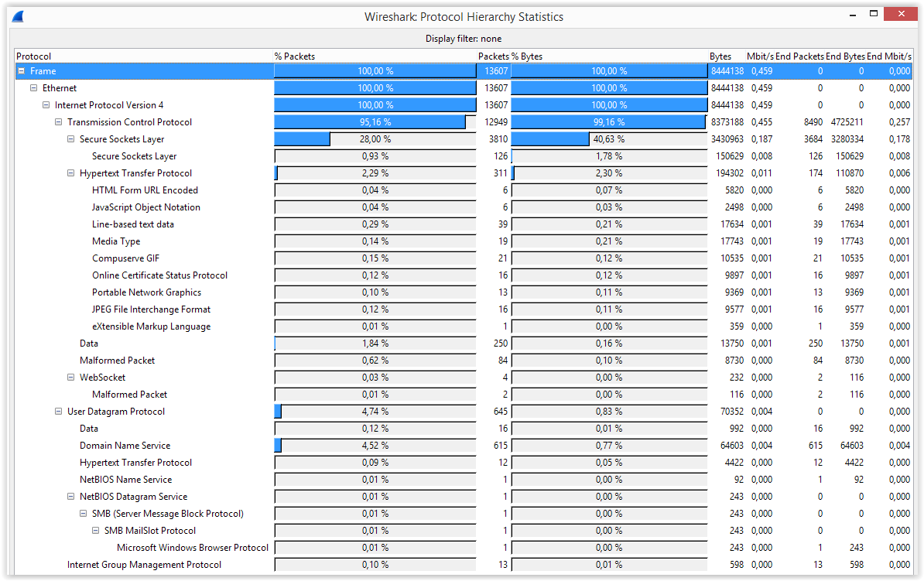Select Microsoft Windows Browser Protocol row
924x581 pixels.
pyautogui.click(x=464, y=548)
